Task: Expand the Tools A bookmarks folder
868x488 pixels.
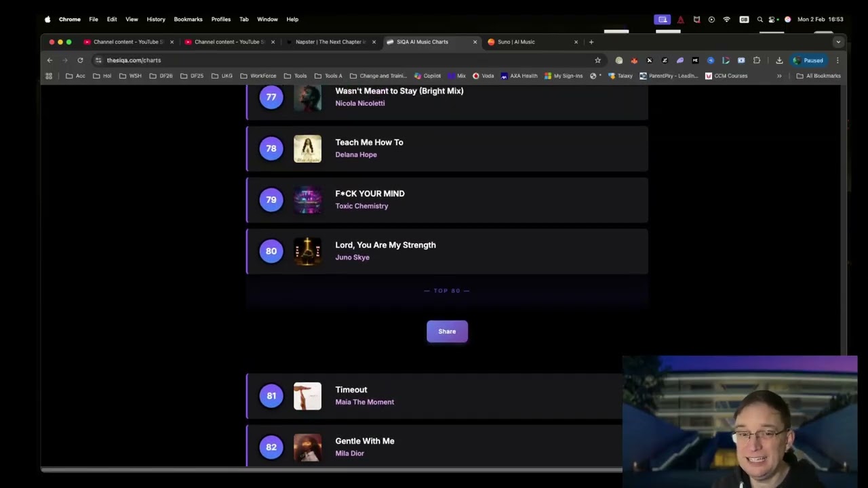Action: pos(328,76)
